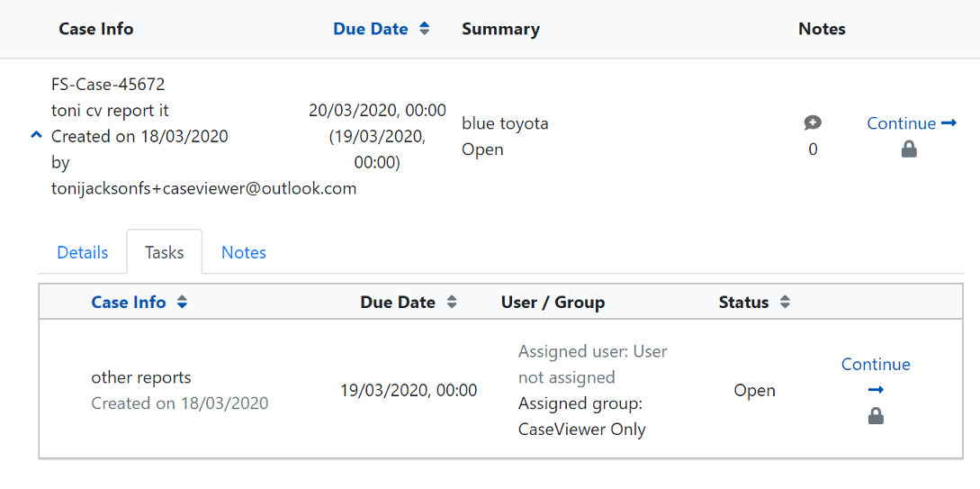Click the lock icon under the case Continue link
Viewport: 980px width, 489px height.
[x=909, y=150]
